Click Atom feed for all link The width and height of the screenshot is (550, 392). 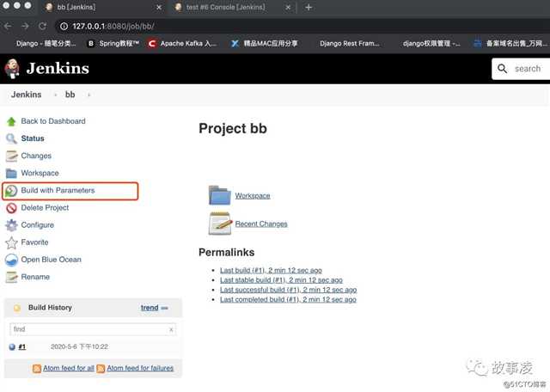coord(69,369)
